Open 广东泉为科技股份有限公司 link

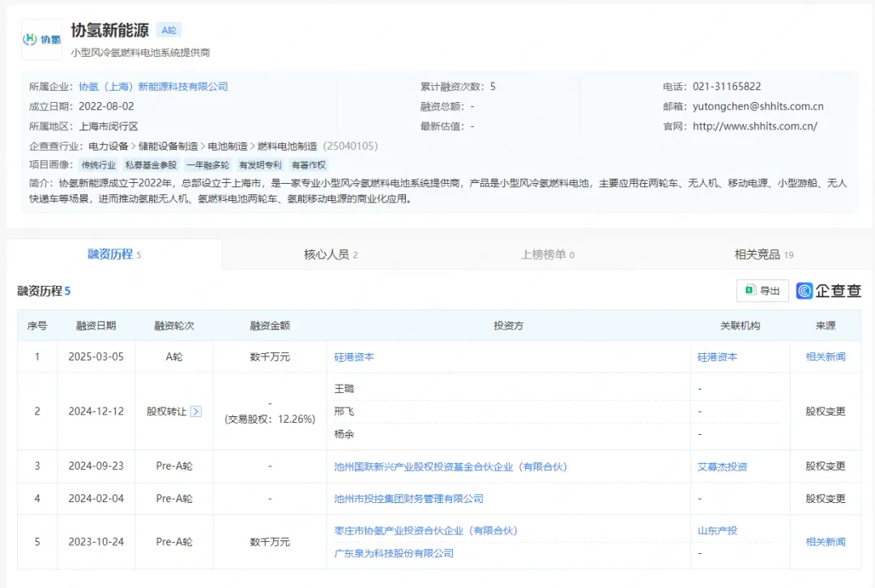(394, 553)
